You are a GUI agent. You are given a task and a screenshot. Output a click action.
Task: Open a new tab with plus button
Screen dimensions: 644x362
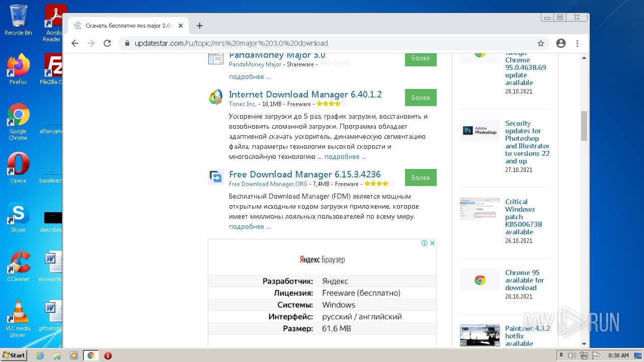click(x=200, y=26)
